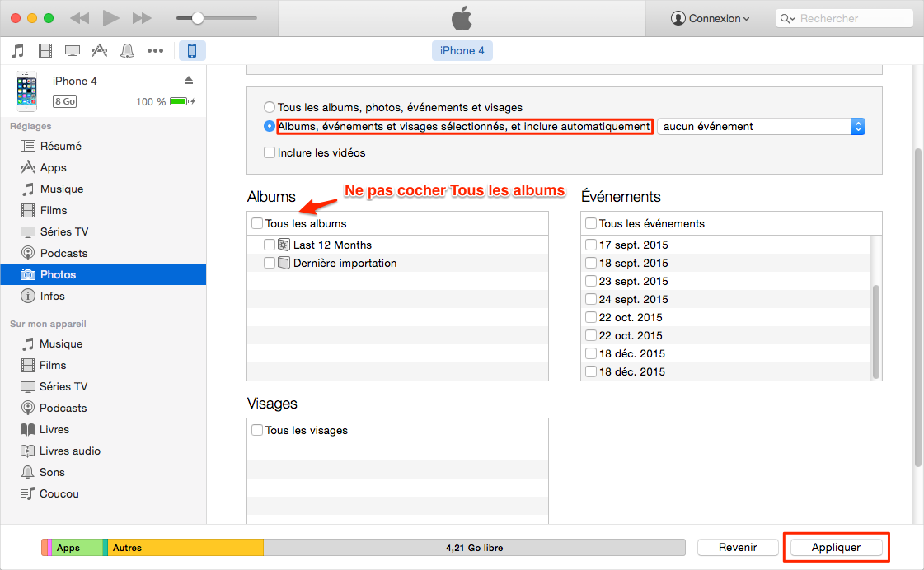The width and height of the screenshot is (924, 570).
Task: Open the Music library icon in toolbar
Action: pos(17,50)
